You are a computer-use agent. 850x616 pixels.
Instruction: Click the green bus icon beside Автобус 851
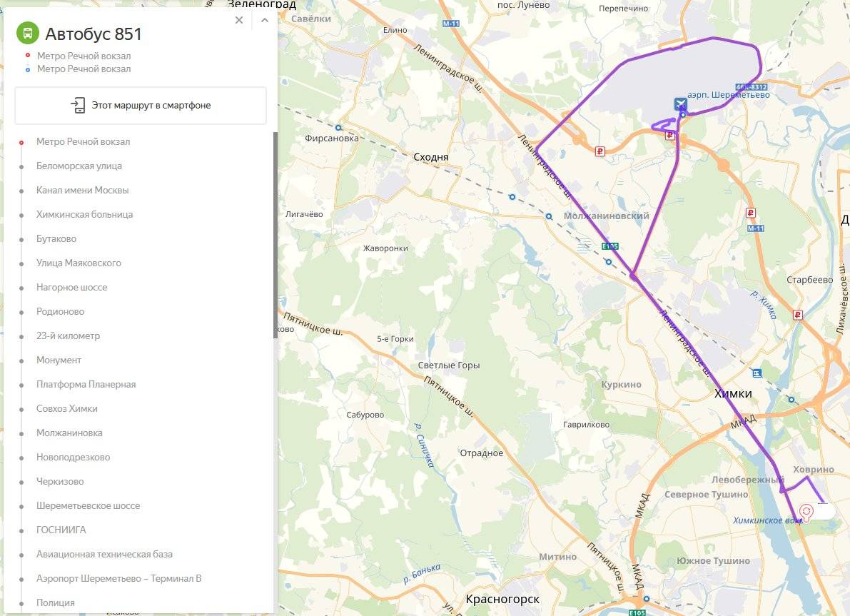click(28, 33)
